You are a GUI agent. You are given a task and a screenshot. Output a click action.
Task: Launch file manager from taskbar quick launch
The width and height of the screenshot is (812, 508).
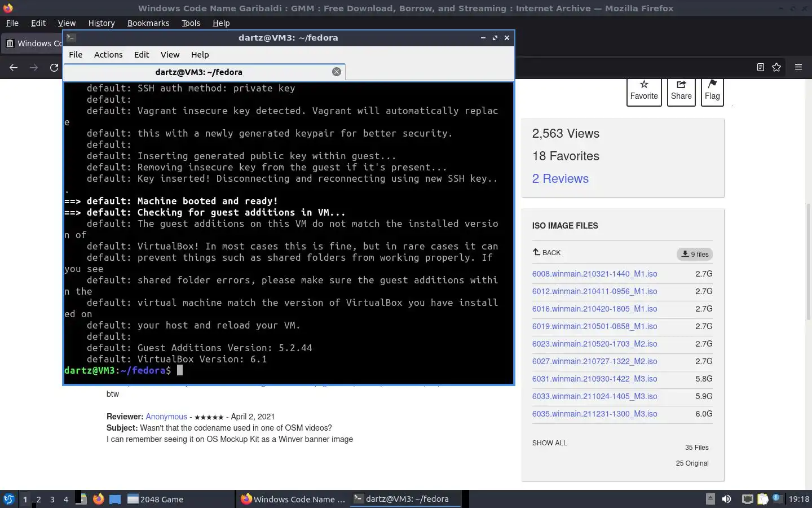pos(82,499)
